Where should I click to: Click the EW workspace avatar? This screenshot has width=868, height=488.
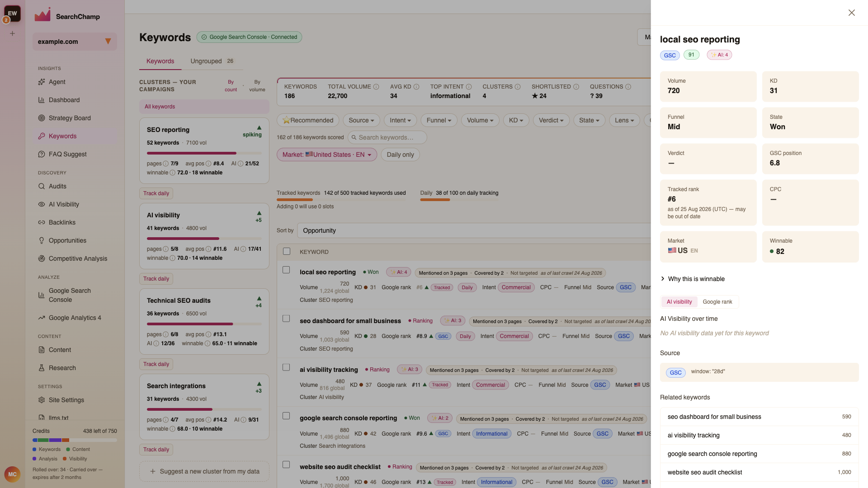13,13
